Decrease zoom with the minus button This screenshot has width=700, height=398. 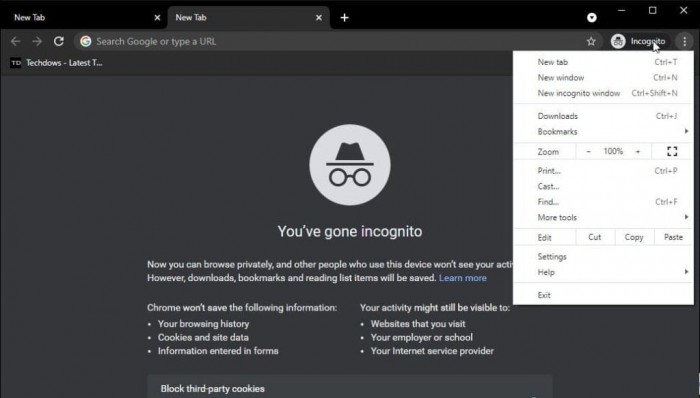coord(588,152)
